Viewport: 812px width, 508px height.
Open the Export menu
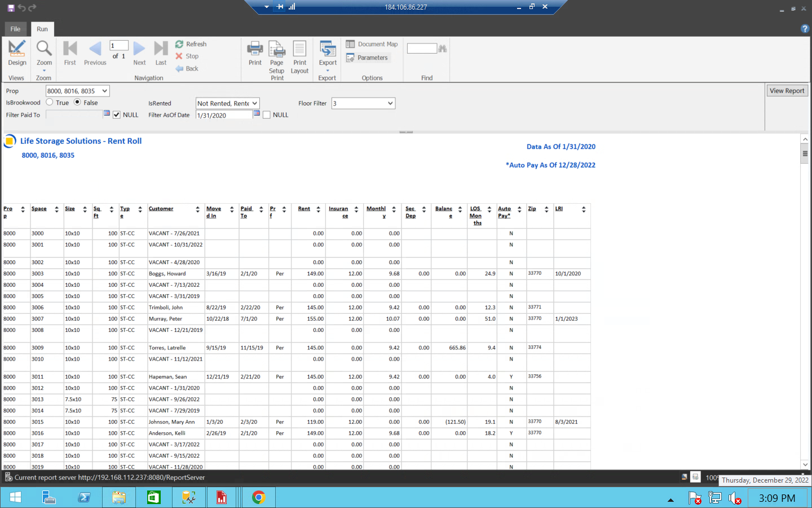pos(327,54)
